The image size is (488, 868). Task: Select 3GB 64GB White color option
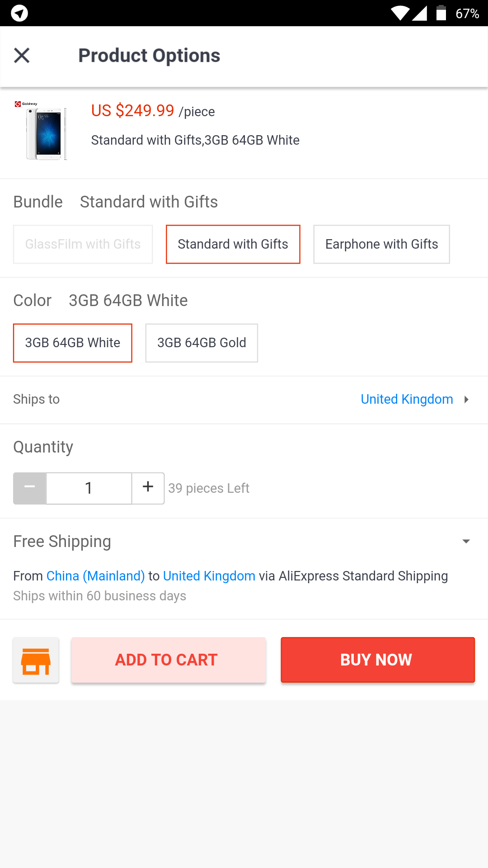click(73, 343)
